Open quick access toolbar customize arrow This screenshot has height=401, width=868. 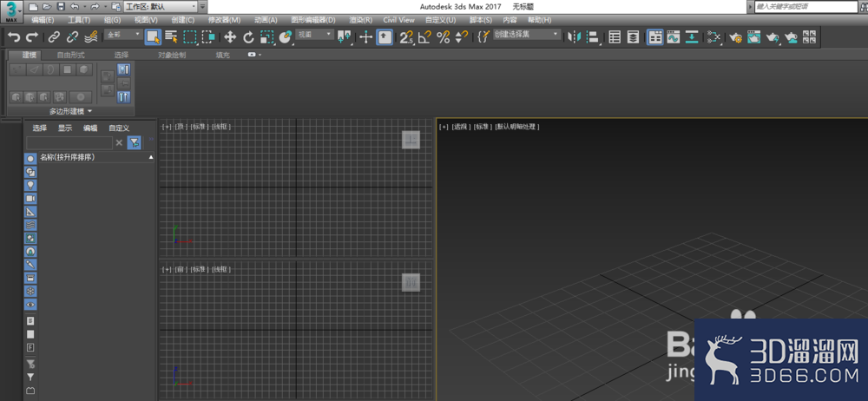pos(202,7)
